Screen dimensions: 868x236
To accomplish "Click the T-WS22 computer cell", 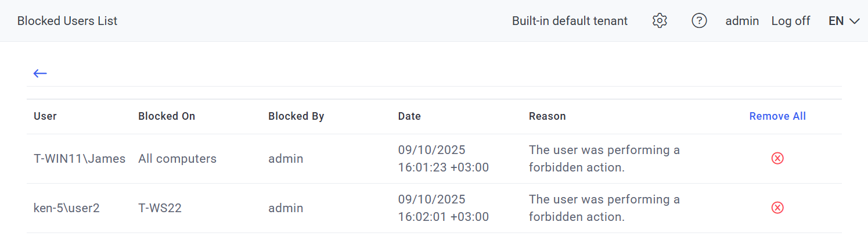I will 160,208.
